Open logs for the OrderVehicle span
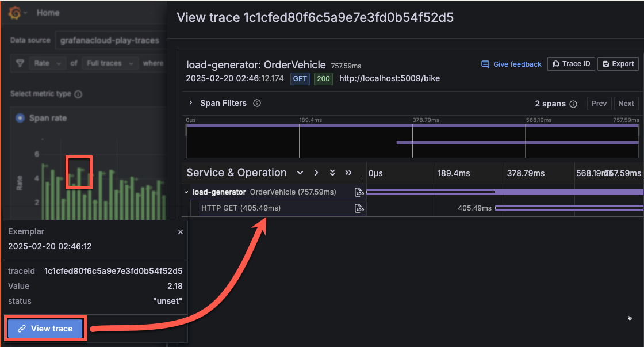 click(359, 192)
